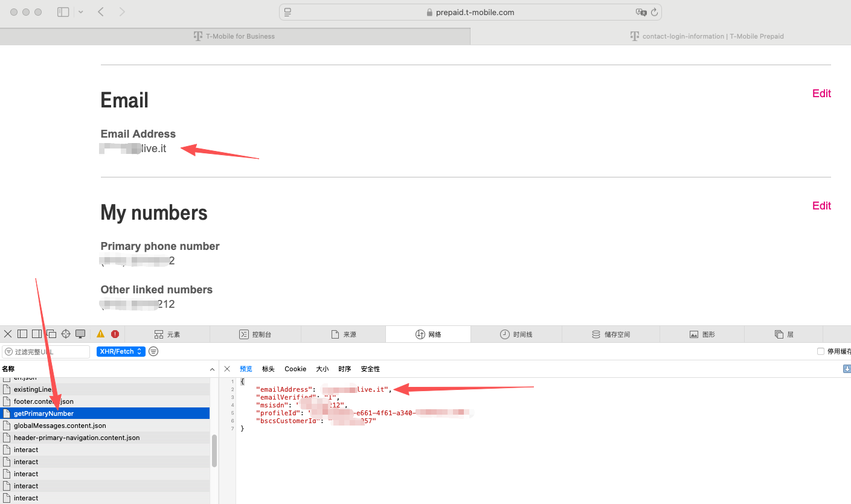Click the Other linked numbers label

pos(156,290)
